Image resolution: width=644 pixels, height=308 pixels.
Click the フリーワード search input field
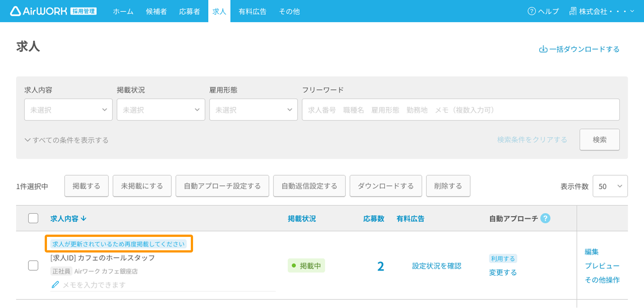tap(461, 109)
